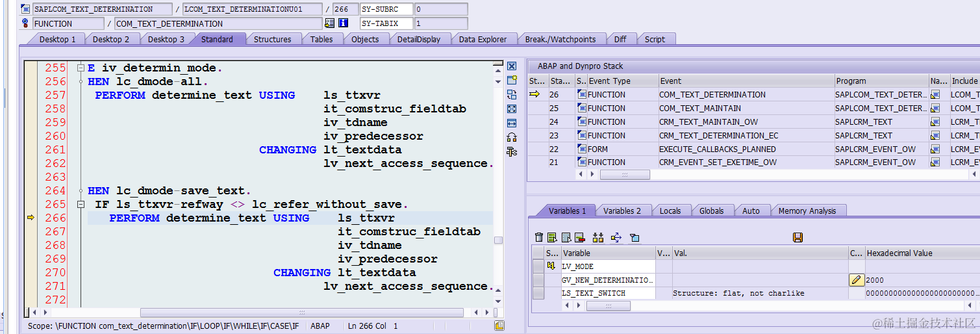Click the full-screen maximize tool icon
This screenshot has width=980, height=334.
512,109
